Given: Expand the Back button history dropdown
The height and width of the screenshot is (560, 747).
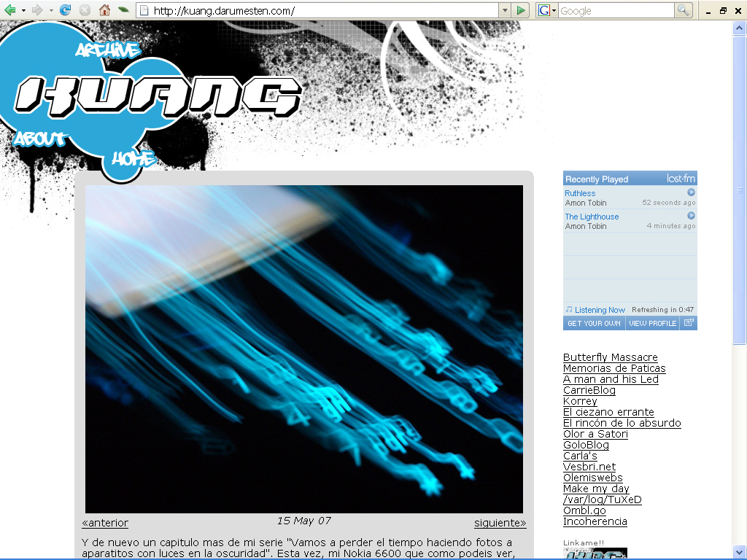Looking at the screenshot, I should click(x=23, y=10).
